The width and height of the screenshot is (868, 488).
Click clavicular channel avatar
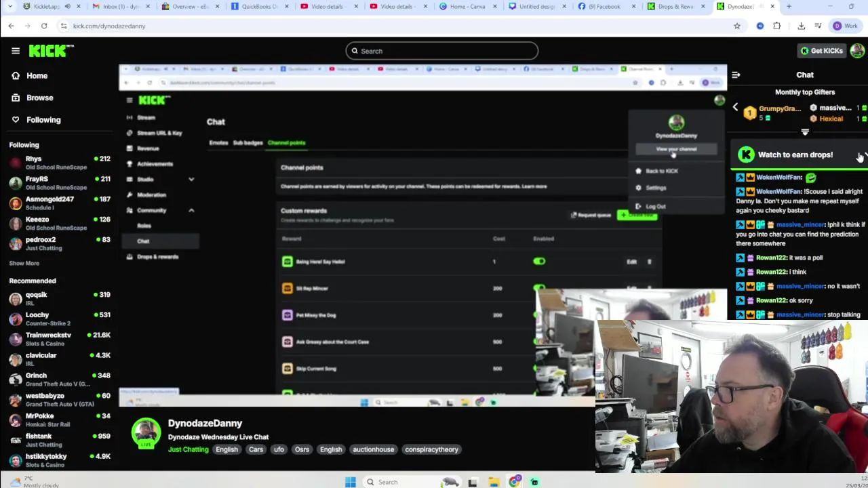coord(16,360)
